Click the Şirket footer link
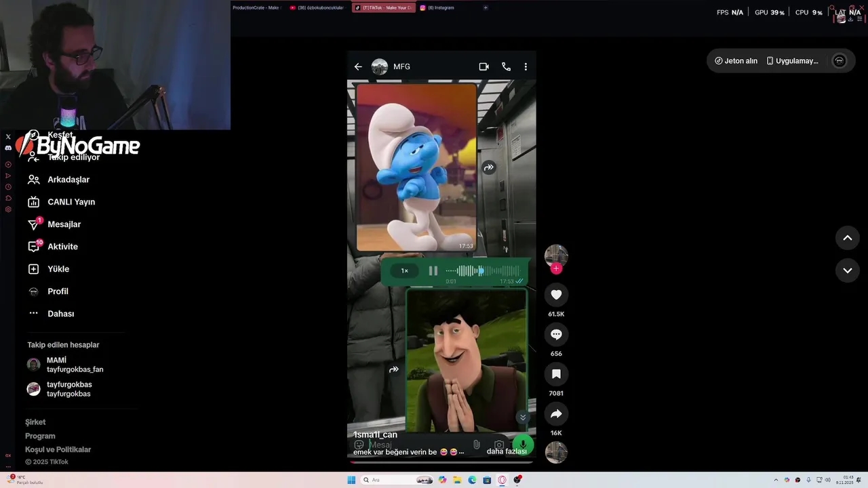The image size is (868, 488). point(35,422)
